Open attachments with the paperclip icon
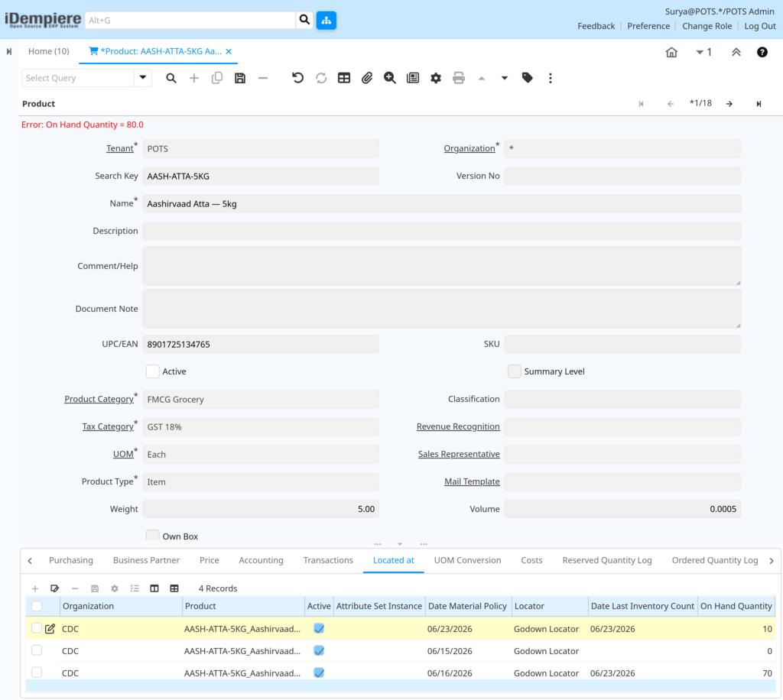Image resolution: width=783 pixels, height=700 pixels. pyautogui.click(x=366, y=78)
